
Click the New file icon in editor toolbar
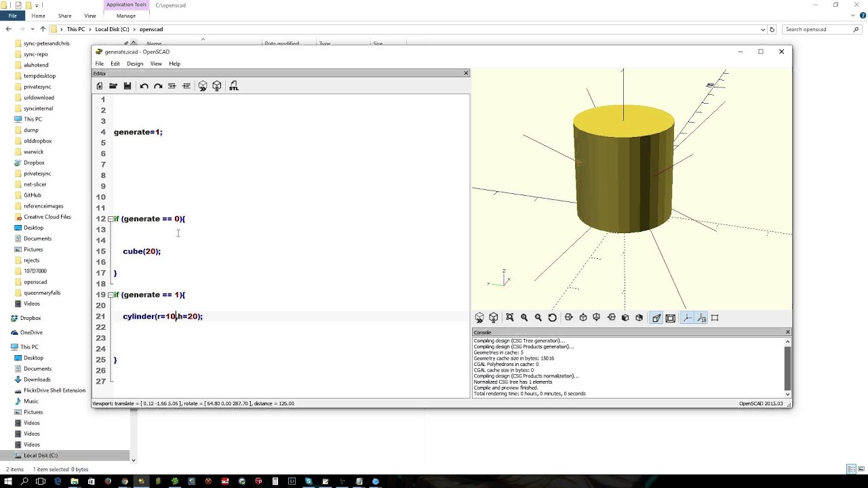[100, 86]
